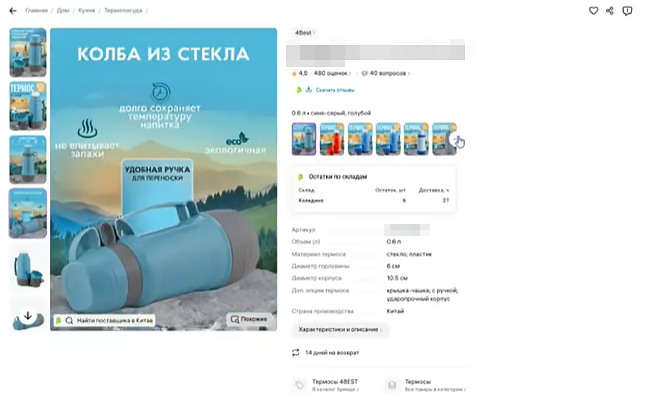Click the Коледино warehouse row
The width and height of the screenshot is (645, 402).
click(374, 200)
